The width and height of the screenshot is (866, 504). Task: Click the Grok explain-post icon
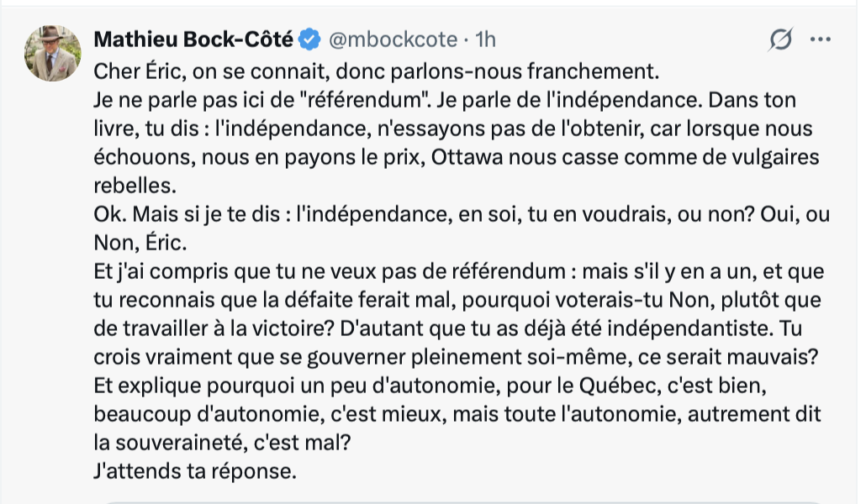pos(782,39)
